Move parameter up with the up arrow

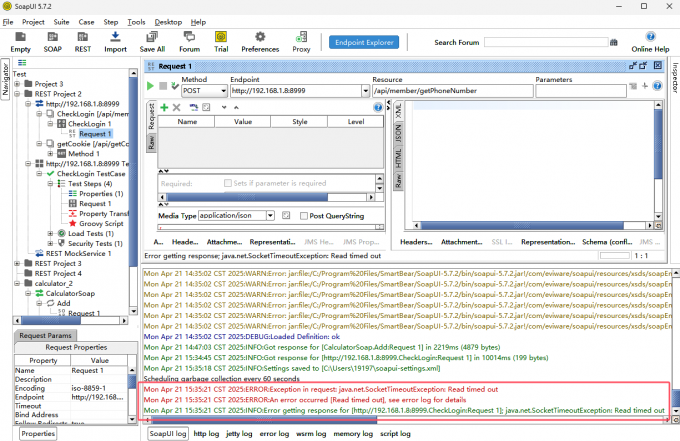(236, 107)
